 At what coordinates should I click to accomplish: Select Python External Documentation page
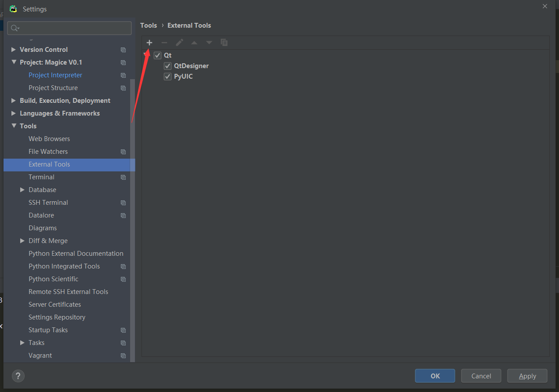coord(76,254)
